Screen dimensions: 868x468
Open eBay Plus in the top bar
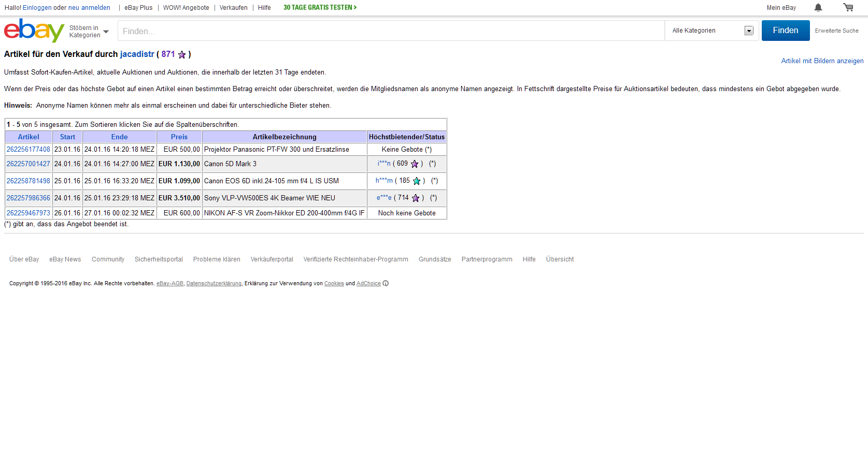click(x=138, y=8)
